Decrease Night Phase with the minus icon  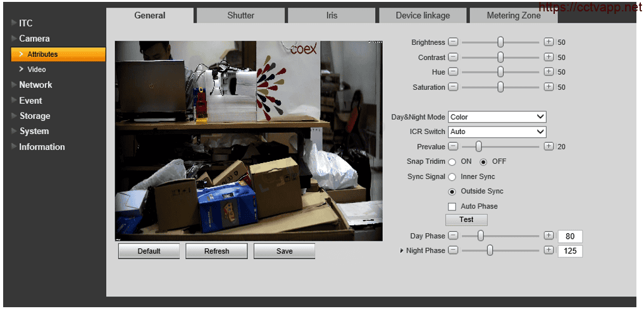(x=453, y=251)
